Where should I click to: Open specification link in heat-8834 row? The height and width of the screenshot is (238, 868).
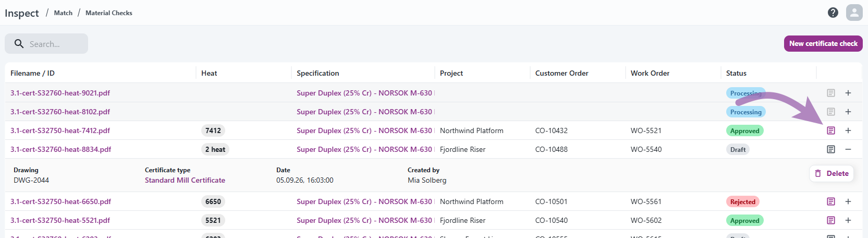pos(364,149)
